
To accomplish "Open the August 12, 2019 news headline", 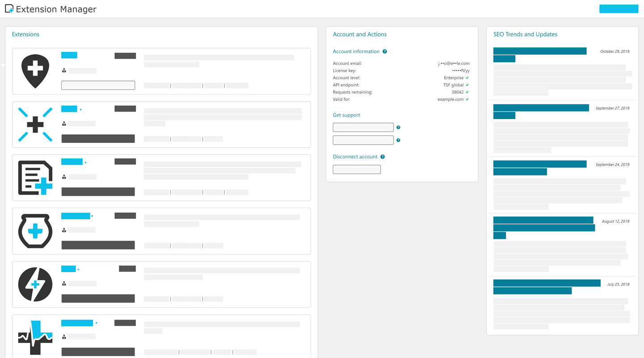I will tap(544, 228).
